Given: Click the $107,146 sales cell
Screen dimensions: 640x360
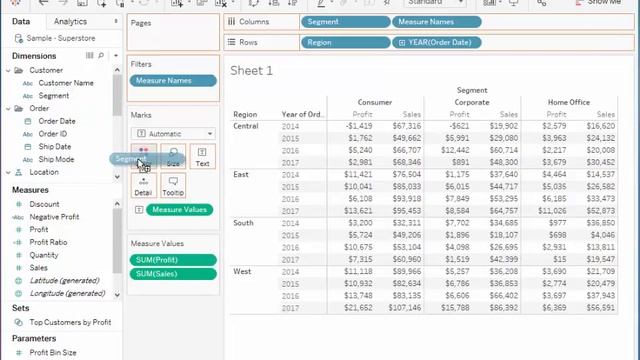Looking at the screenshot, I should click(x=404, y=308).
